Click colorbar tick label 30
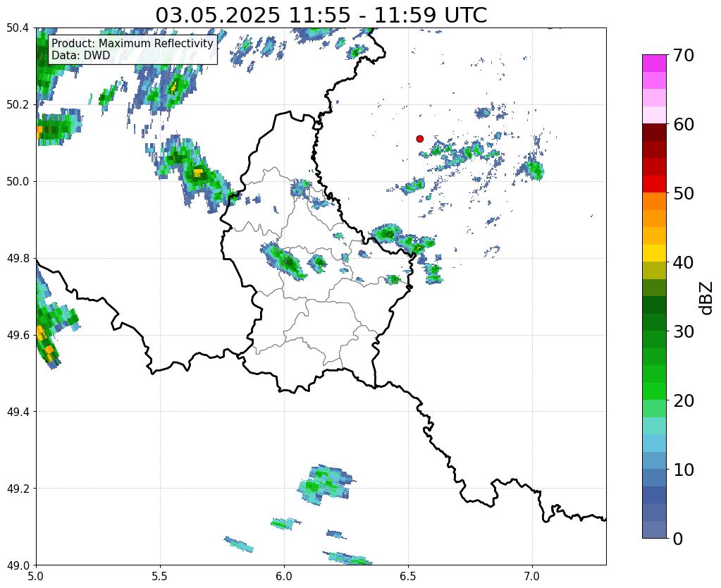The width and height of the screenshot is (721, 588). coord(684,331)
